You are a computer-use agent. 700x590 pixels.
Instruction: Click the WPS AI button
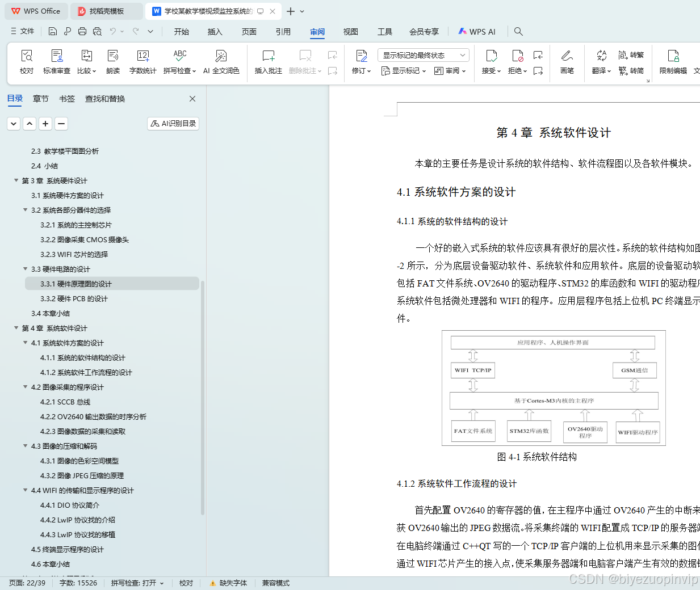point(477,32)
